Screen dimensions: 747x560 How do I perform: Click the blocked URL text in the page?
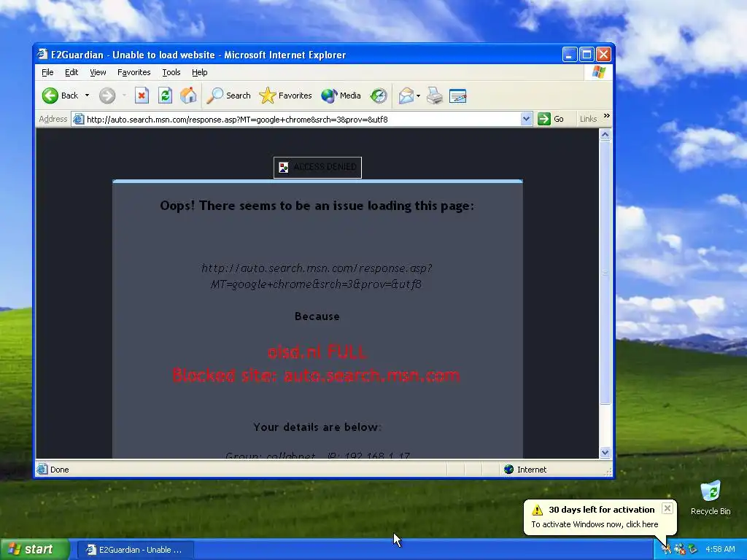[x=317, y=276]
